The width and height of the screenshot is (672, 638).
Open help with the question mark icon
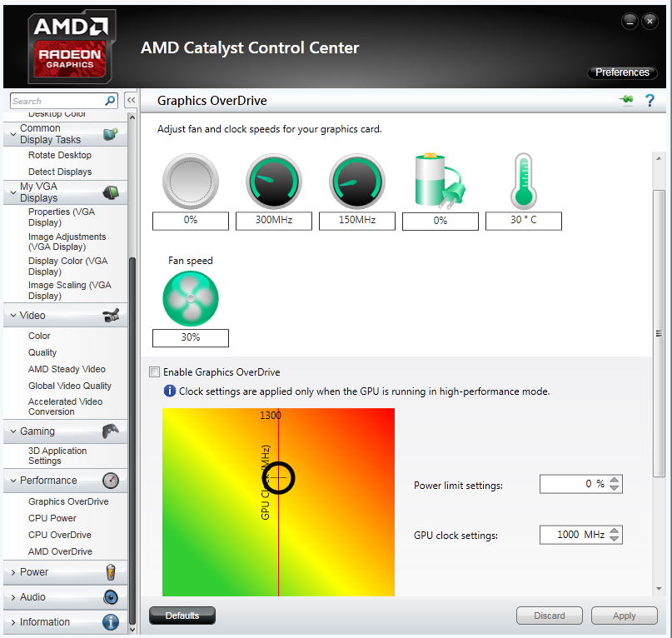click(650, 100)
